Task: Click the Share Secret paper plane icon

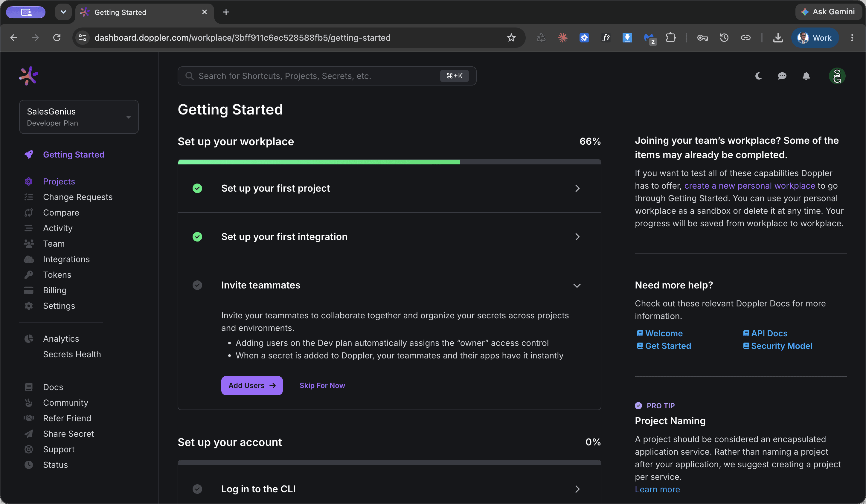Action: click(x=29, y=434)
